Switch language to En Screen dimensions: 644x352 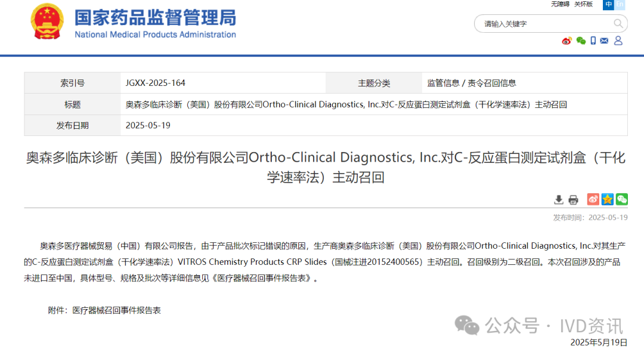click(x=620, y=5)
